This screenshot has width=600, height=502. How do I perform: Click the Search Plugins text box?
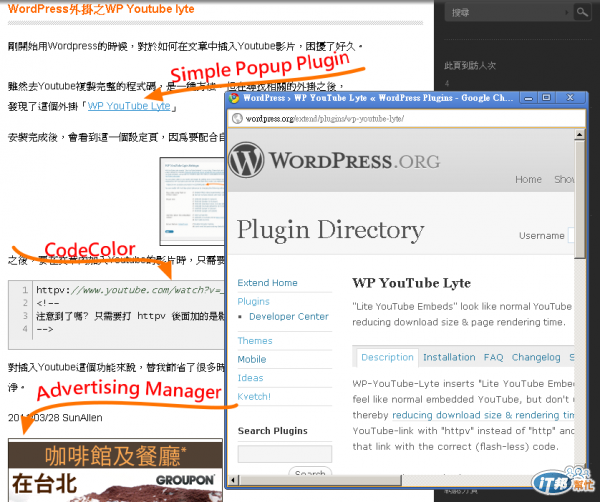[x=285, y=454]
